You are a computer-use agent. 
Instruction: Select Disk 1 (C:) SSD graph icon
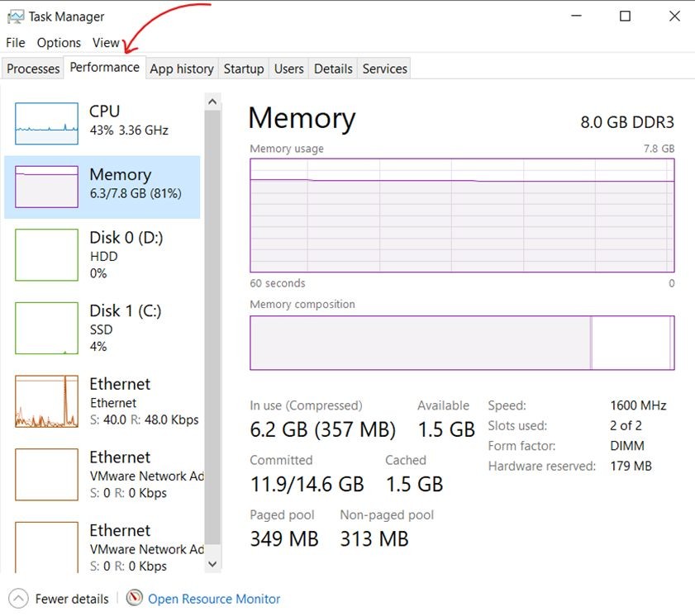click(46, 328)
